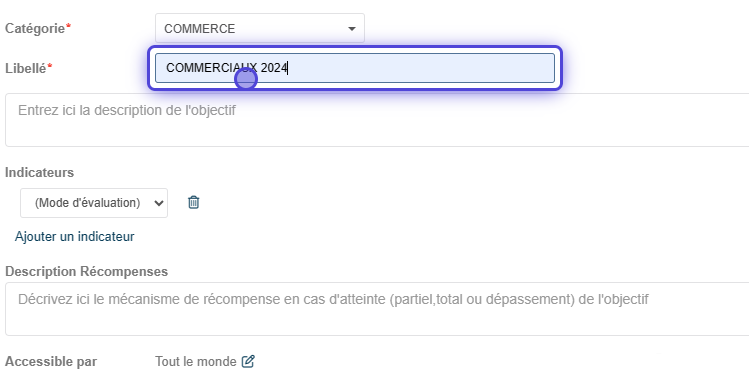This screenshot has height=383, width=749.
Task: Open the Catégorie dropdown arrow
Action: coord(352,29)
